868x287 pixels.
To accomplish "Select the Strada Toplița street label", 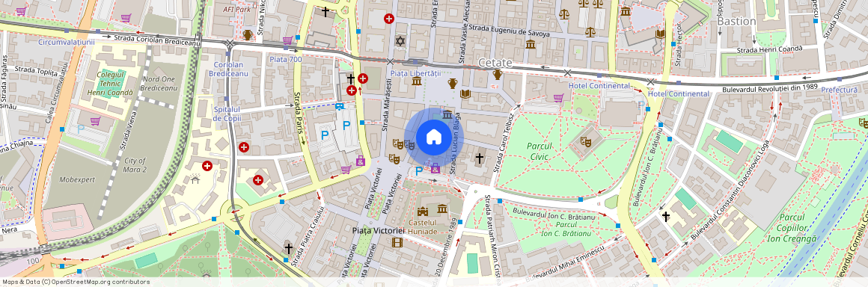I will pos(37,70).
